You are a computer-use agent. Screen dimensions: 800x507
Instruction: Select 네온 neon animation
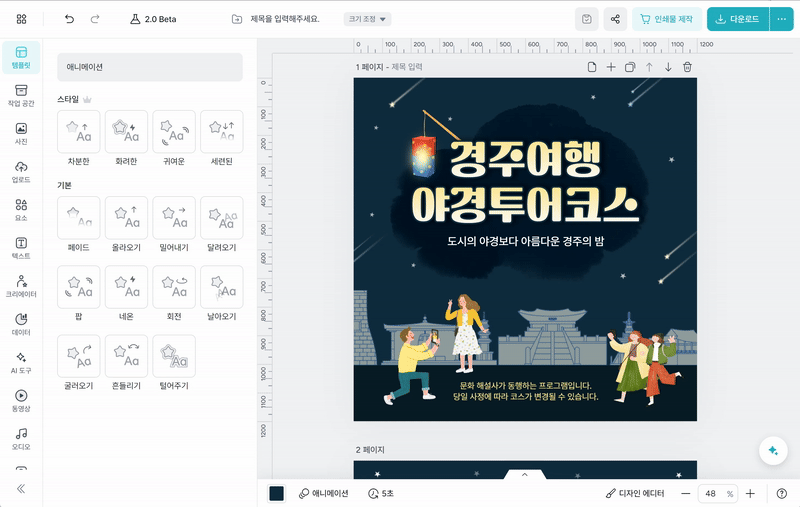tap(126, 287)
